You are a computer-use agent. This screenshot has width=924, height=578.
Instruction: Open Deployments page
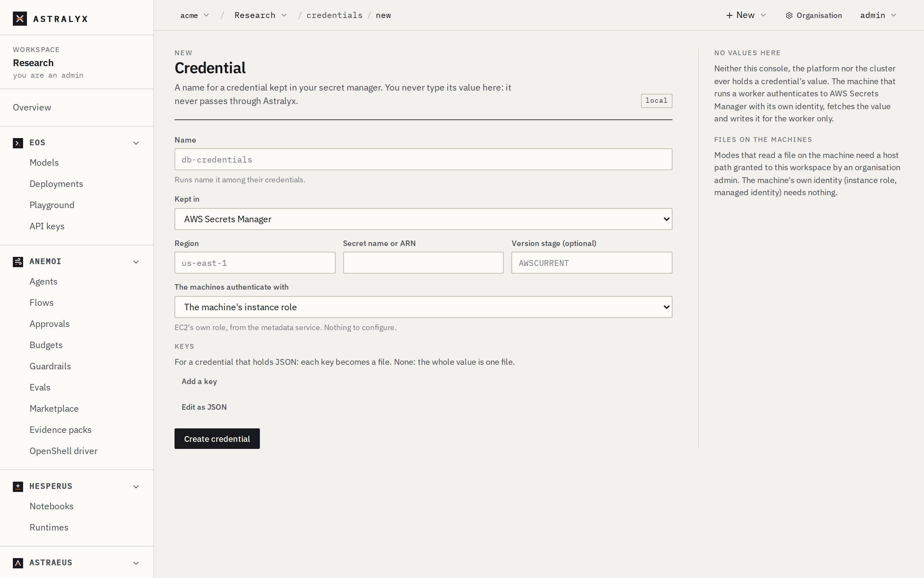pyautogui.click(x=56, y=184)
